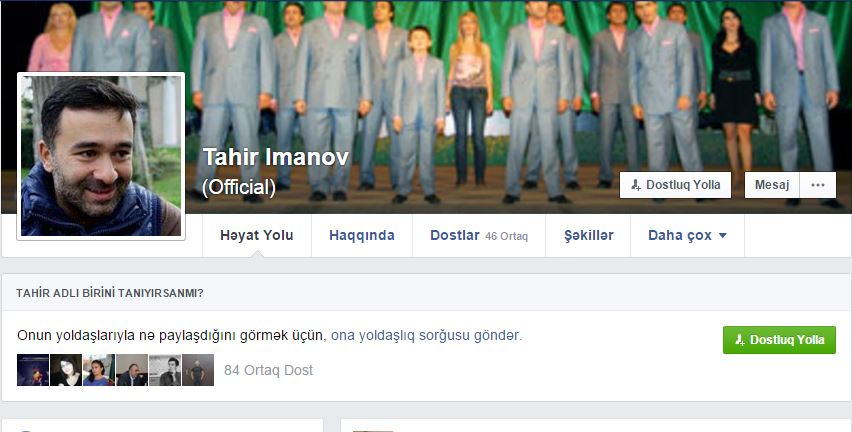The height and width of the screenshot is (432, 852).
Task: Click the green Dostluq Yolla button
Action: pyautogui.click(x=779, y=340)
